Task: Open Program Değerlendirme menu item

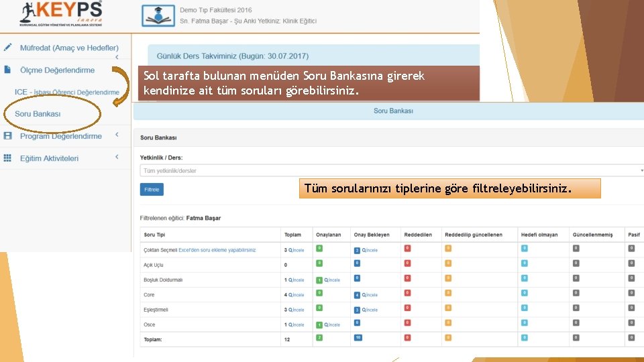Action: tap(61, 136)
